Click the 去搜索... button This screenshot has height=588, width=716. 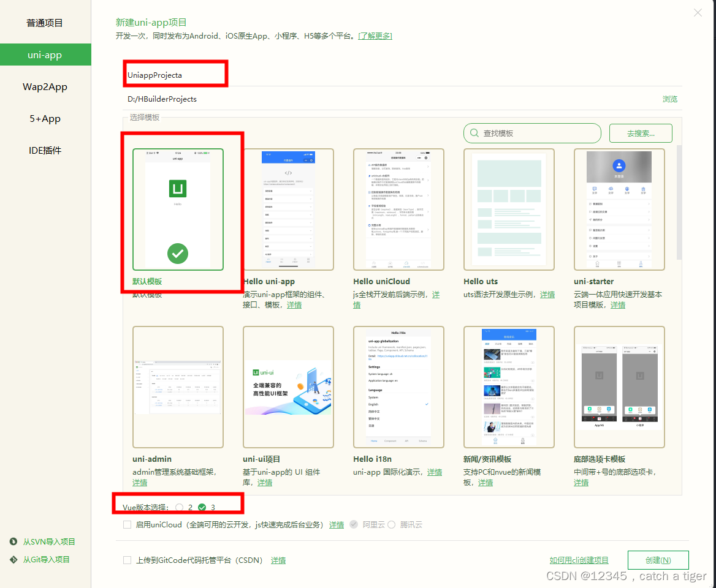click(641, 133)
